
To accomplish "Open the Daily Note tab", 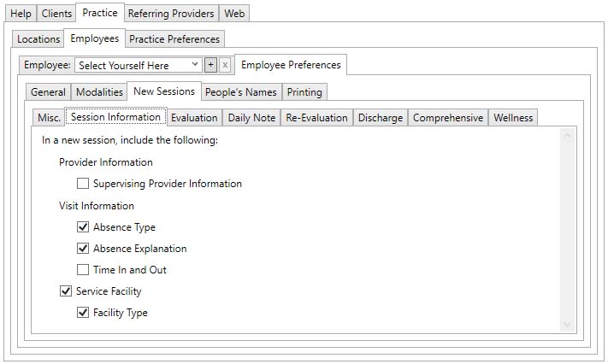I will tap(251, 118).
